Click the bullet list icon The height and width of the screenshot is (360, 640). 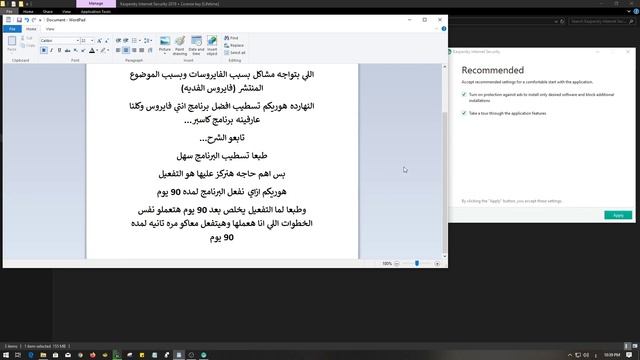click(x=134, y=40)
